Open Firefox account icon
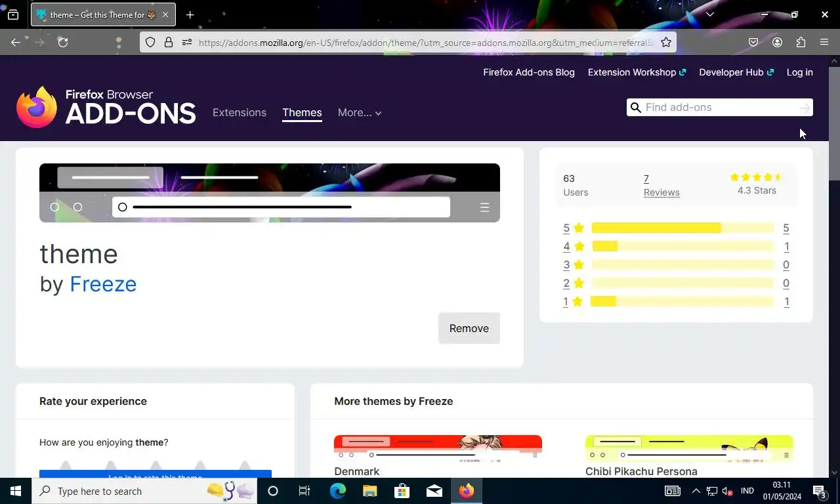The width and height of the screenshot is (840, 504). pos(777,42)
